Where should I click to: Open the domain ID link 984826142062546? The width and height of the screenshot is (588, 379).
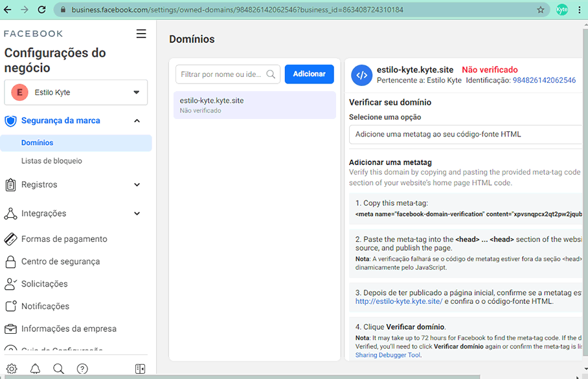point(544,80)
